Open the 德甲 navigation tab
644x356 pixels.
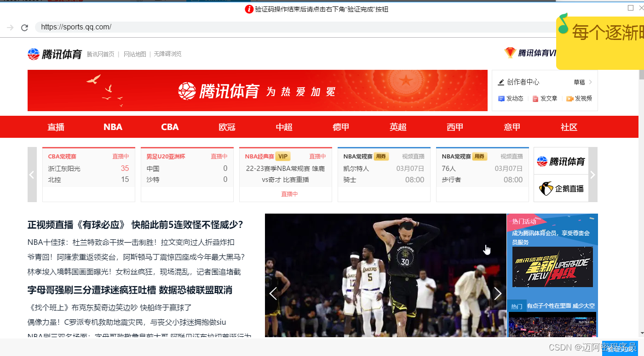[341, 127]
